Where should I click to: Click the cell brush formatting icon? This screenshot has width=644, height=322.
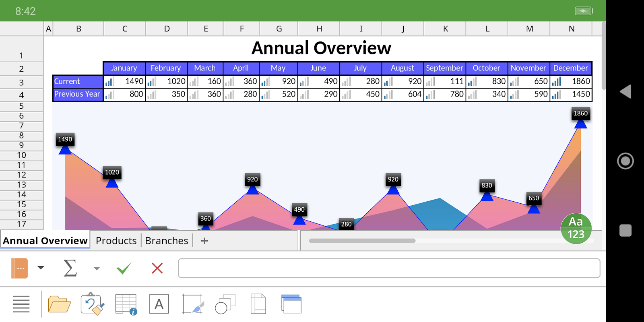[193, 304]
